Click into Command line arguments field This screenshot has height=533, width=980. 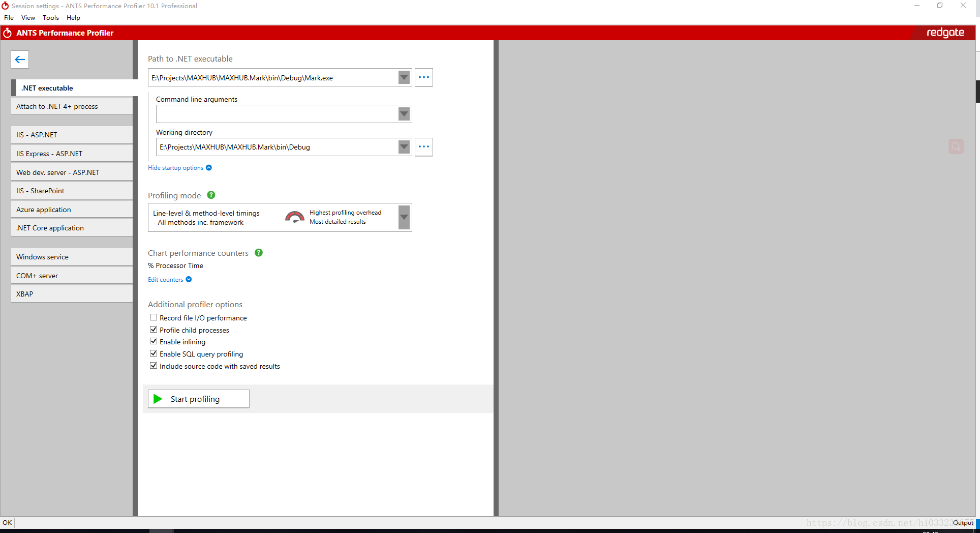point(277,114)
